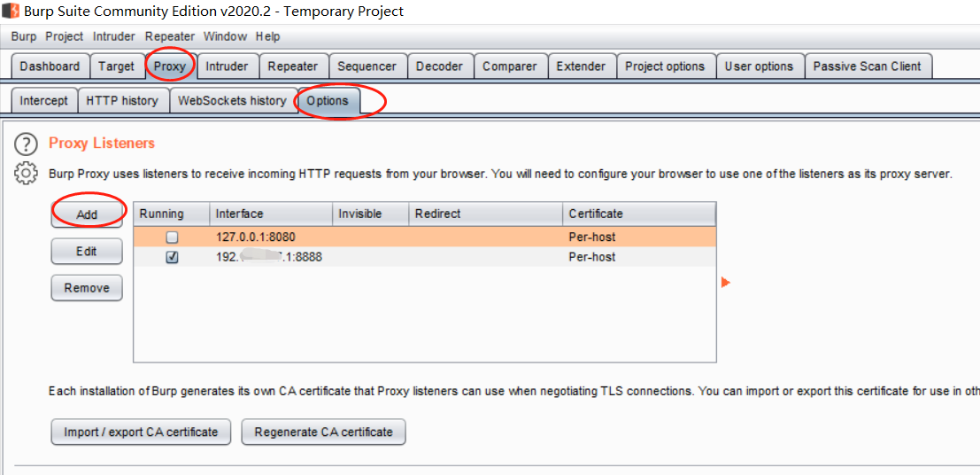Screen dimensions: 980x475
Task: Click Import / export CA certificate button
Action: coord(142,432)
